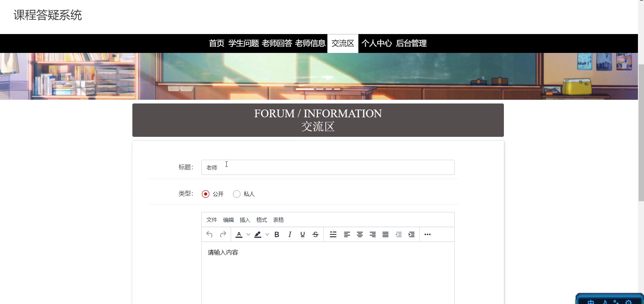
Task: Open the 文件 menu in the editor
Action: pos(211,219)
